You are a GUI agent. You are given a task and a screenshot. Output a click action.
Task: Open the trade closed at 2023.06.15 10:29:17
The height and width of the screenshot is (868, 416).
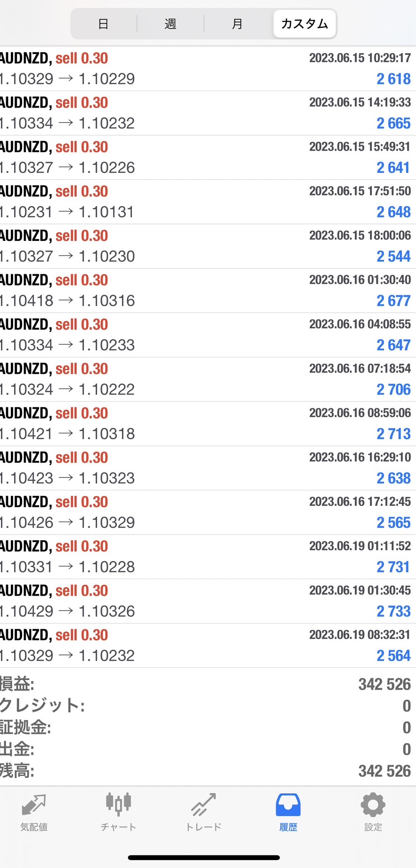[208, 69]
